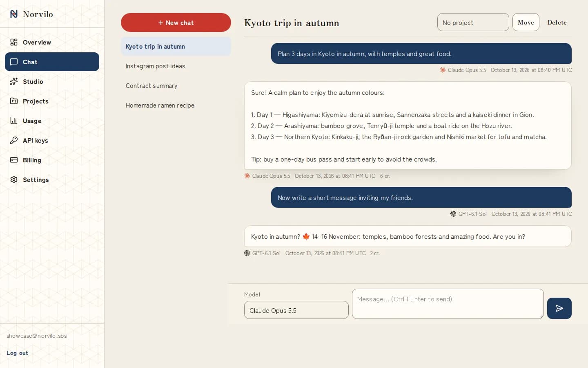The image size is (588, 368).
Task: Open Projects from the sidebar
Action: point(52,101)
